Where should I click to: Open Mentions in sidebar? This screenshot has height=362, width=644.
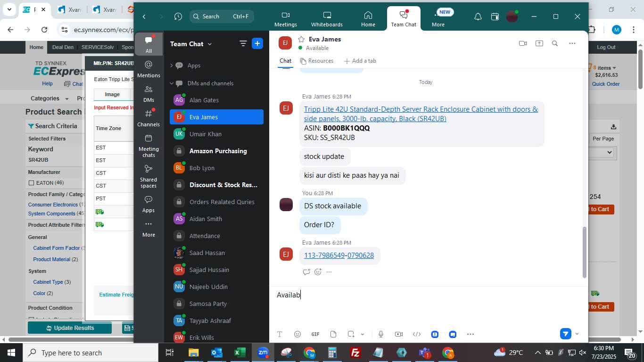149,69
